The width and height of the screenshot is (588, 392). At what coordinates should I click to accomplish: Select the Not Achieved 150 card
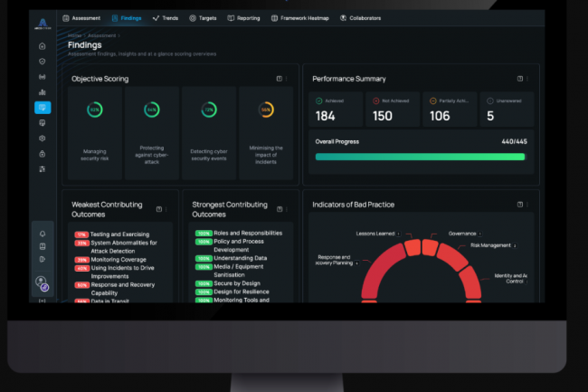[393, 110]
